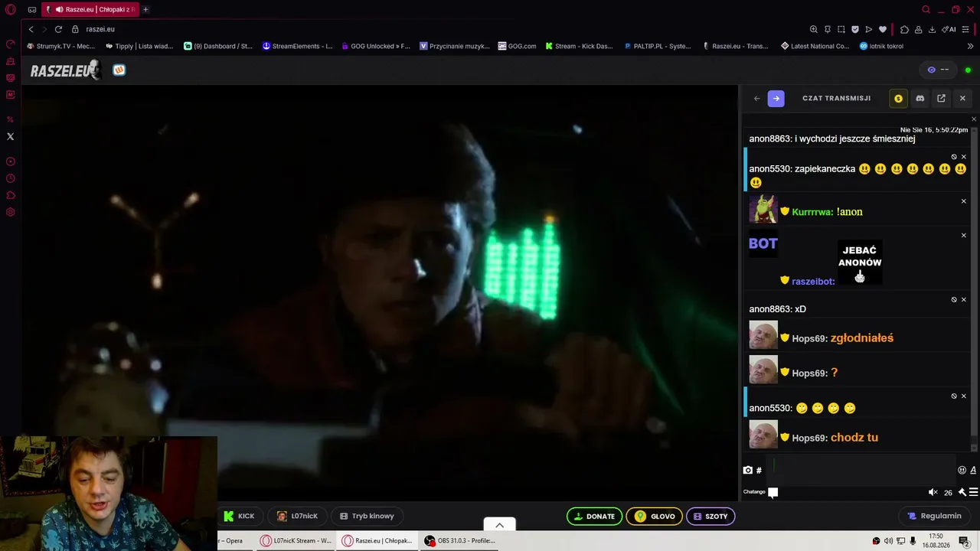Open the L07nick channel button

(297, 516)
